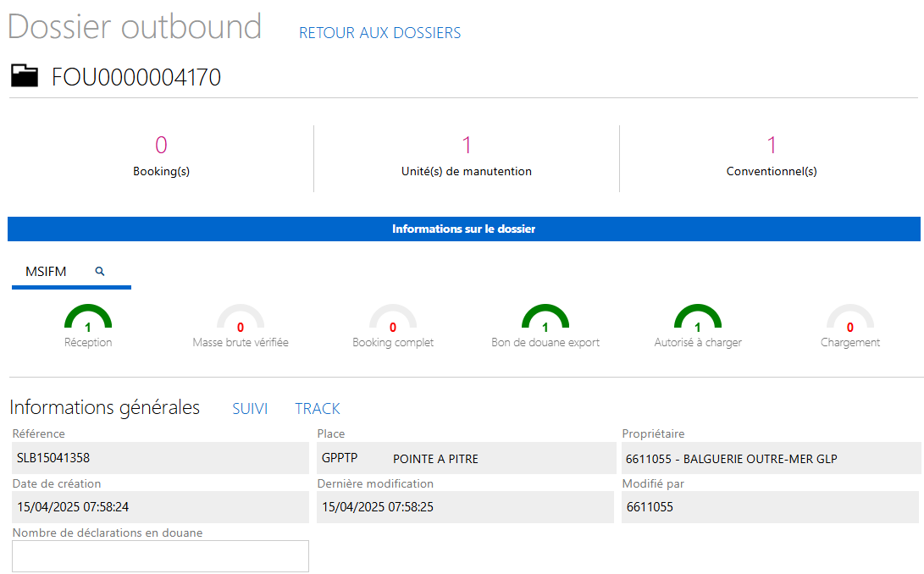
Task: Click the Chargement gauge indicator
Action: [850, 319]
